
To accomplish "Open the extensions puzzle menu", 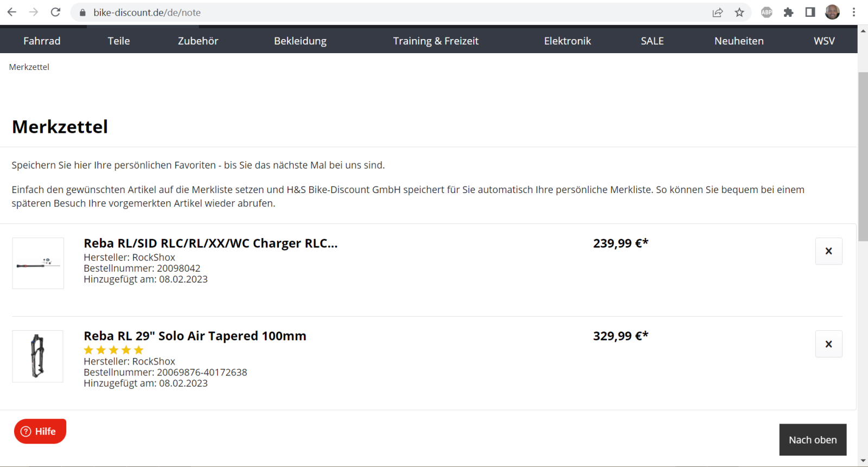I will coord(788,12).
